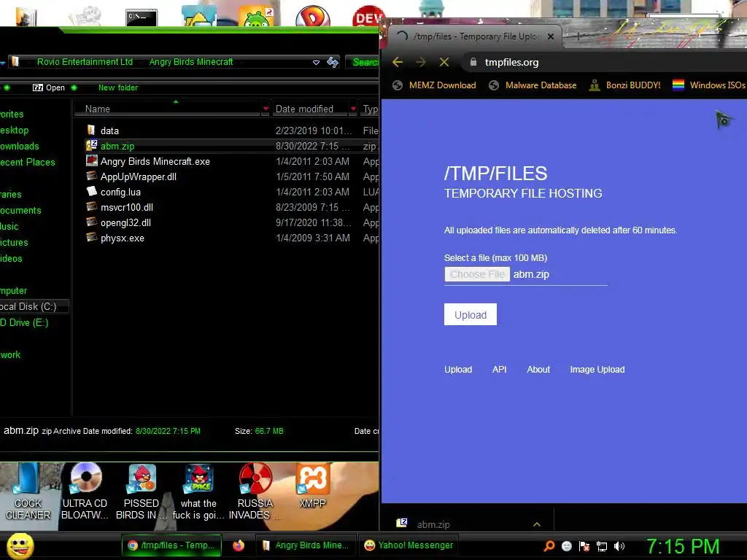Click the padlock icon next to tmpfiles.org
The image size is (747, 560).
click(x=473, y=62)
